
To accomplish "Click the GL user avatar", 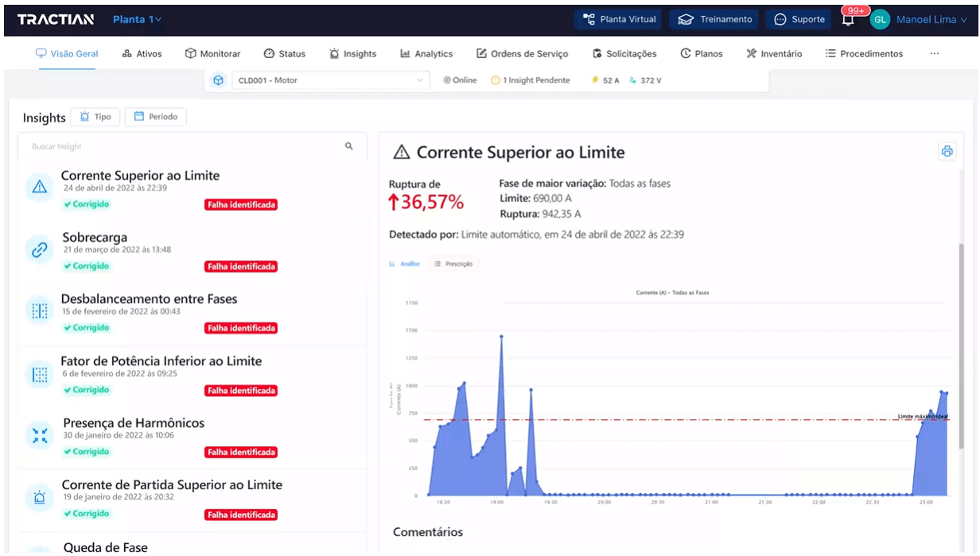I will coord(880,19).
